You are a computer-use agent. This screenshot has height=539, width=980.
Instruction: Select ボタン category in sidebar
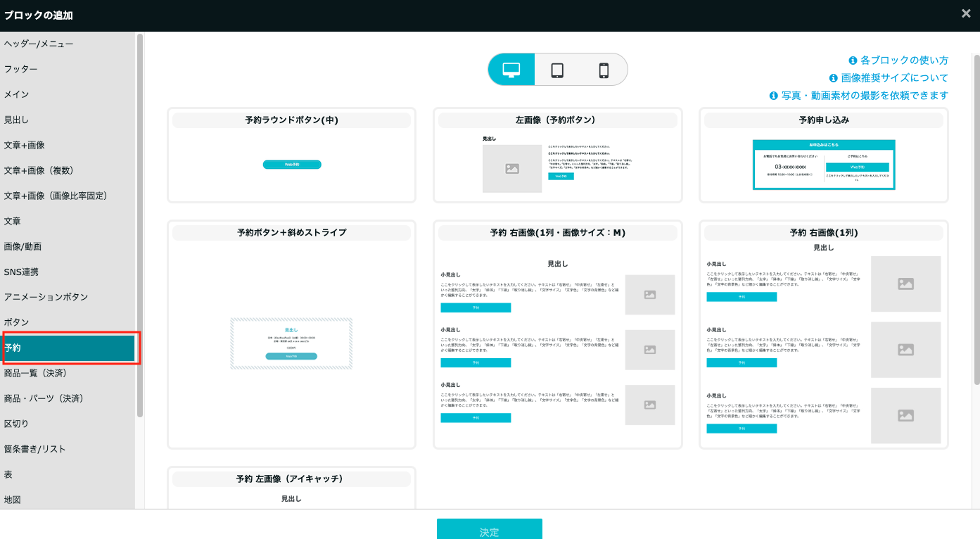click(x=68, y=322)
